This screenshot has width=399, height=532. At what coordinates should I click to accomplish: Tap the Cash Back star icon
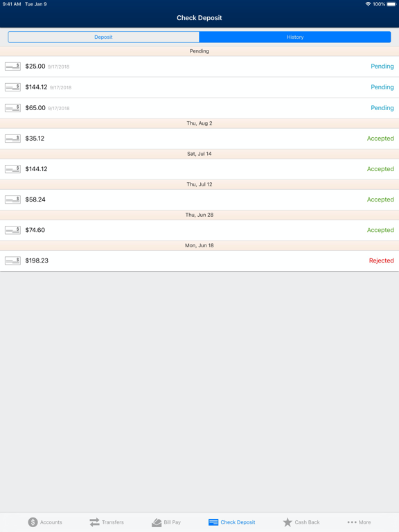pos(287,522)
